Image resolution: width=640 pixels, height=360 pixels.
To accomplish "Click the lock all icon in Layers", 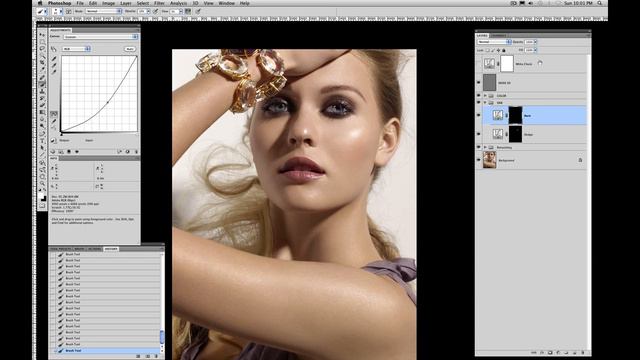I will [x=504, y=50].
